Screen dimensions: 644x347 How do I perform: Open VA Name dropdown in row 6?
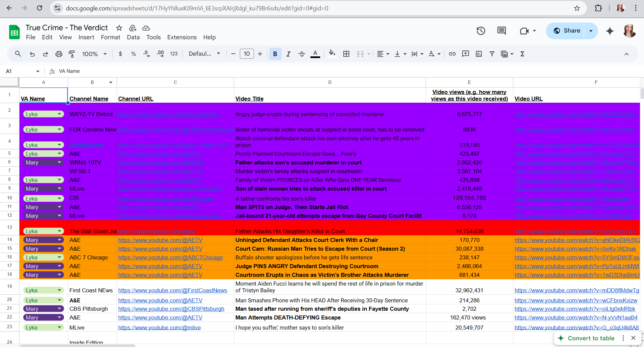coord(59,162)
